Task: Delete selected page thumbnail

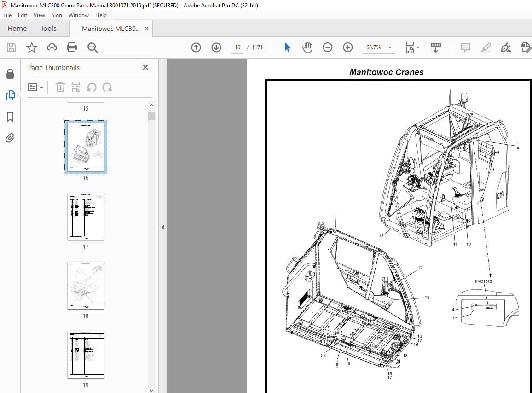Action: pos(60,87)
